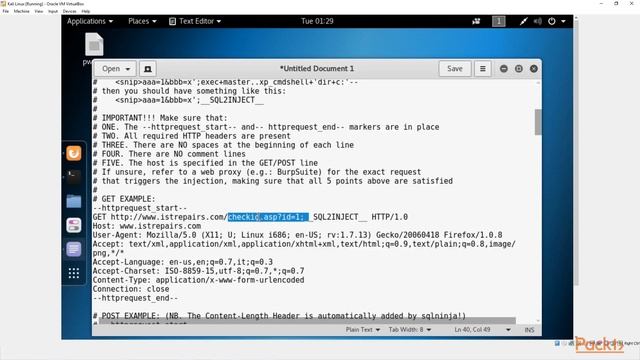The width and height of the screenshot is (640, 360).
Task: Open VirtualBox File menu
Action: [x=5, y=11]
